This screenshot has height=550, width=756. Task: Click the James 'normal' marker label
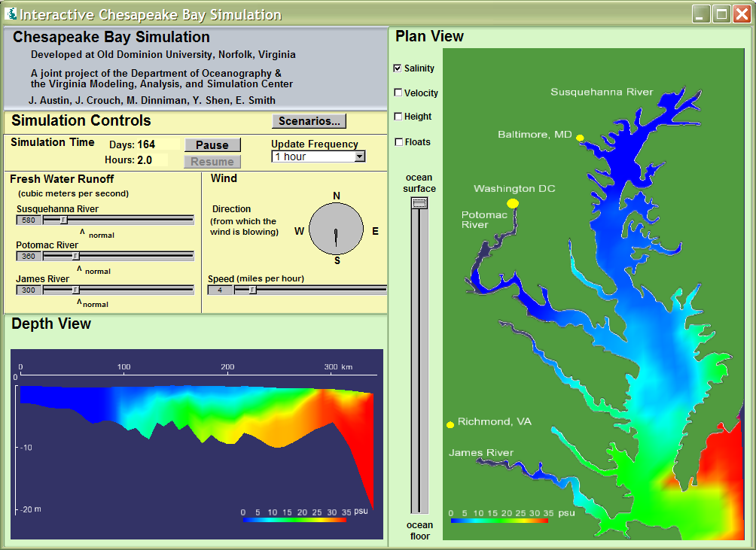(96, 305)
